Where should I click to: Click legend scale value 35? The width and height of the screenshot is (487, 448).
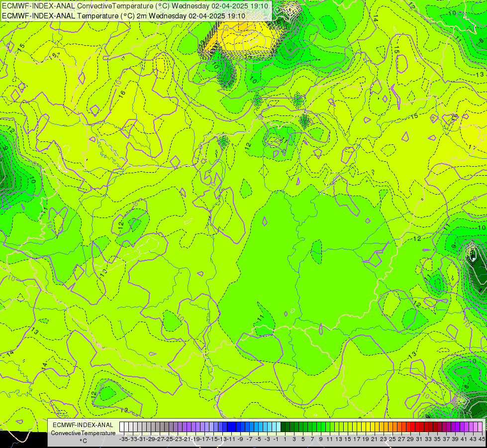point(437,440)
